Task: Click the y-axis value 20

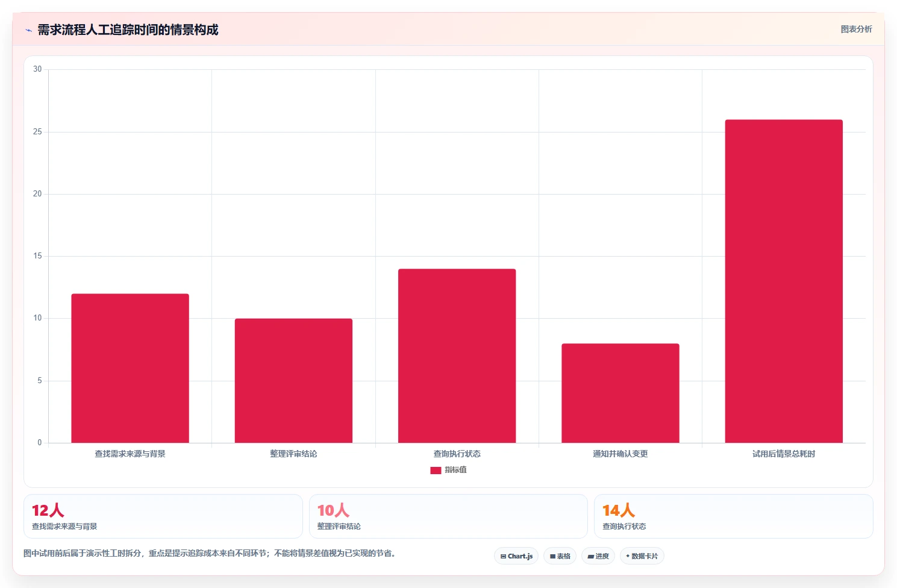Action: click(37, 194)
